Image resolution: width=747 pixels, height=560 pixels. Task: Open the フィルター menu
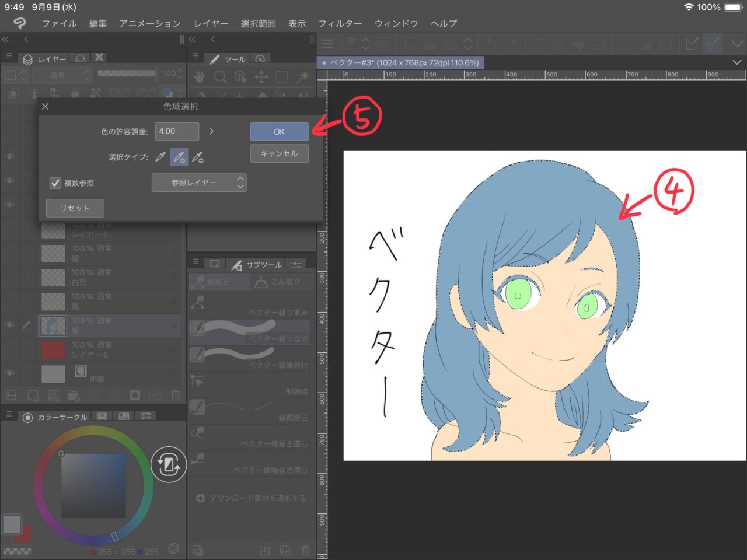(x=340, y=23)
